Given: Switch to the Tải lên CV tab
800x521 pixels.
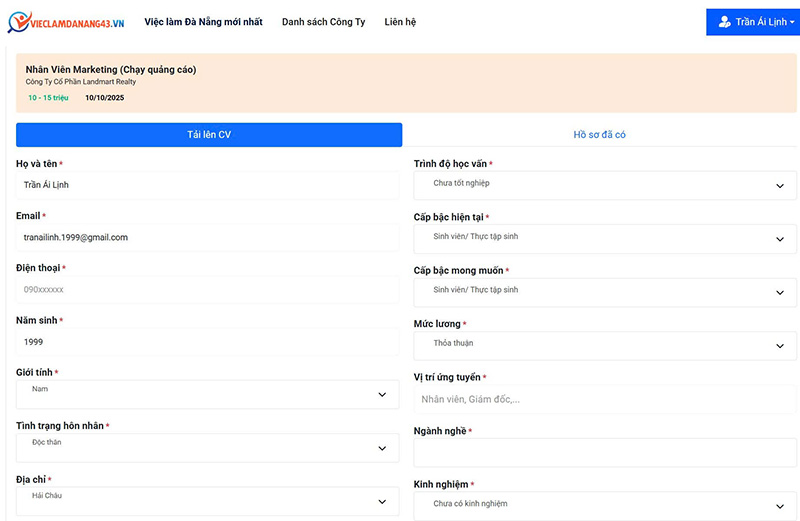Looking at the screenshot, I should (209, 135).
